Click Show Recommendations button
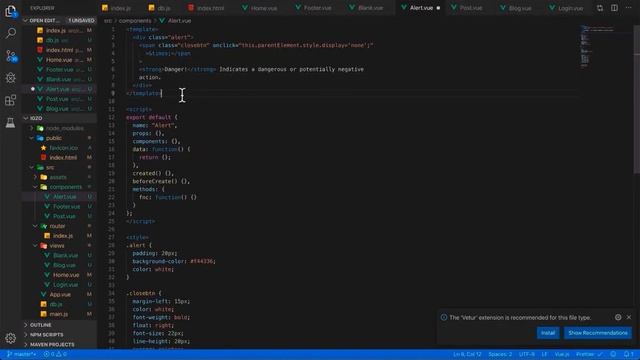640x360 pixels. 598,333
